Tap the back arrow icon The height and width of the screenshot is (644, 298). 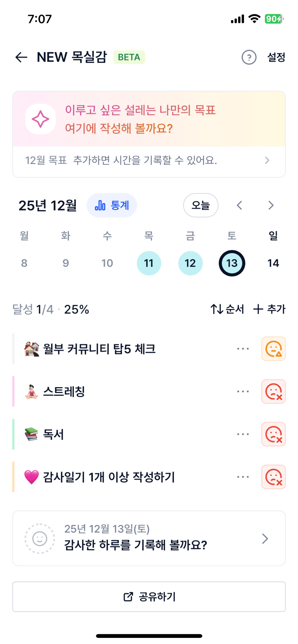[21, 57]
